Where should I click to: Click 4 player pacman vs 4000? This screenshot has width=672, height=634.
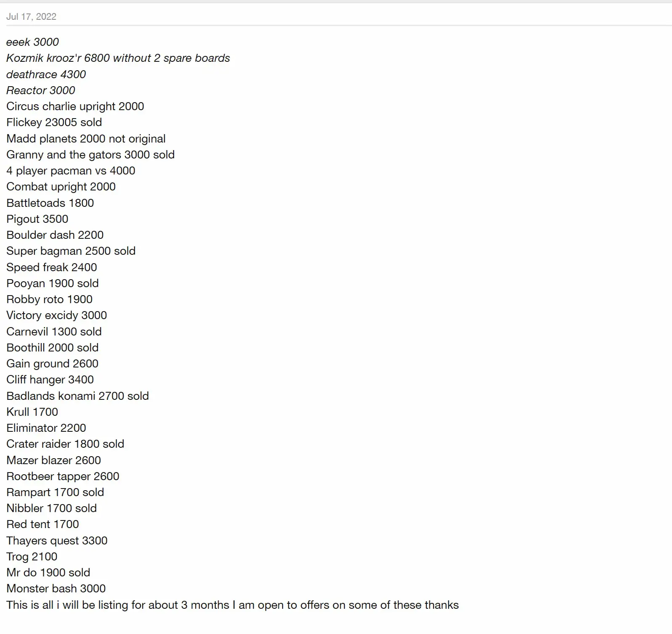[x=71, y=171]
